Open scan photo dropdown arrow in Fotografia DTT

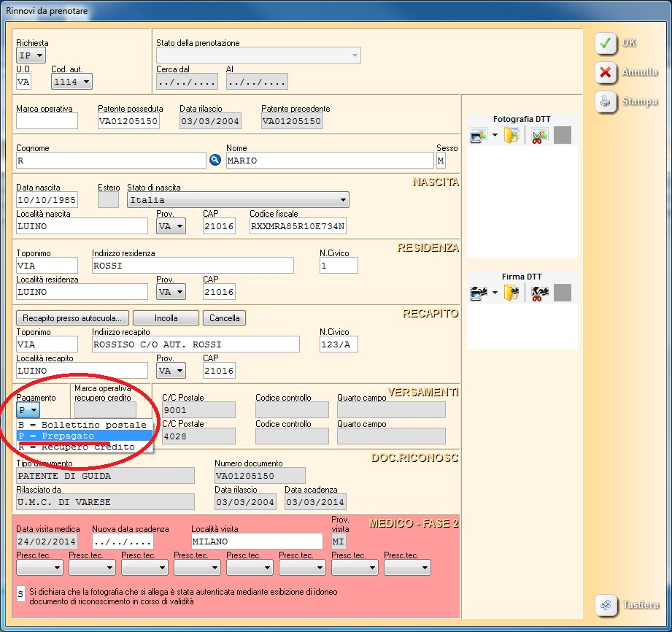coord(495,136)
